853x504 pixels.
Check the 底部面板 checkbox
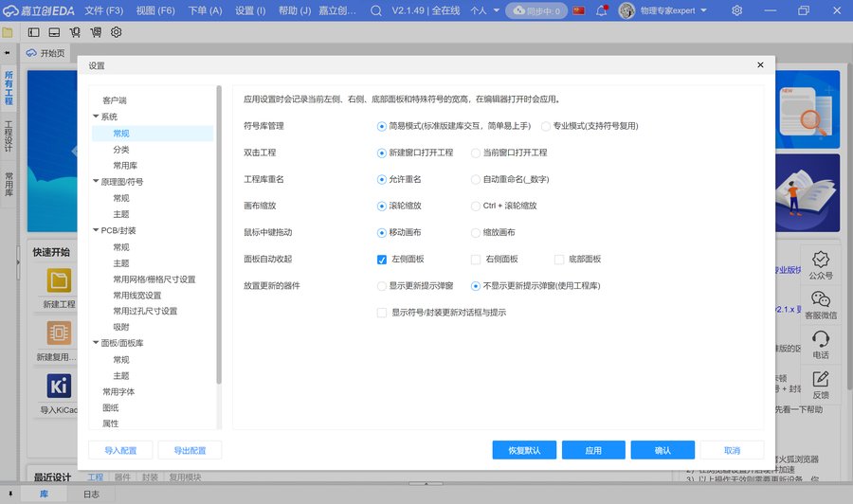coord(558,260)
